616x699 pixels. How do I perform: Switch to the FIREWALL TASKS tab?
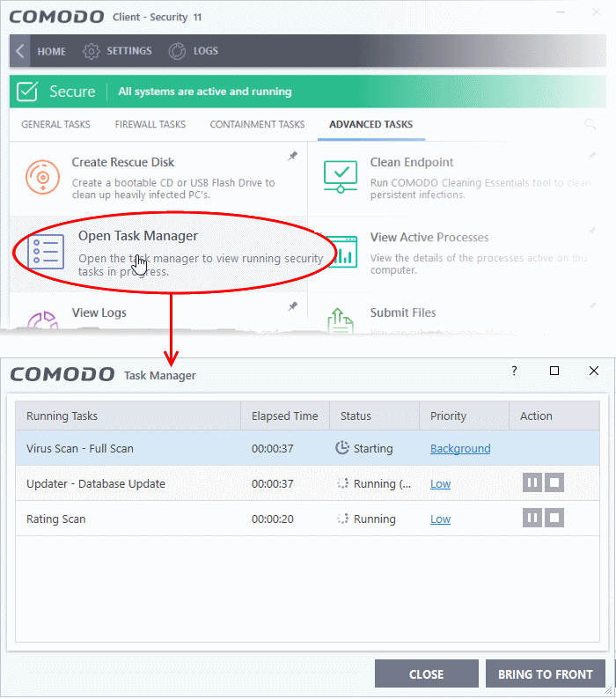pyautogui.click(x=150, y=124)
